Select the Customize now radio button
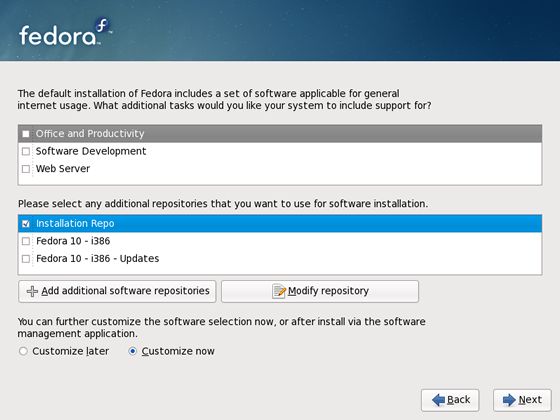The height and width of the screenshot is (420, 560). pos(132,351)
